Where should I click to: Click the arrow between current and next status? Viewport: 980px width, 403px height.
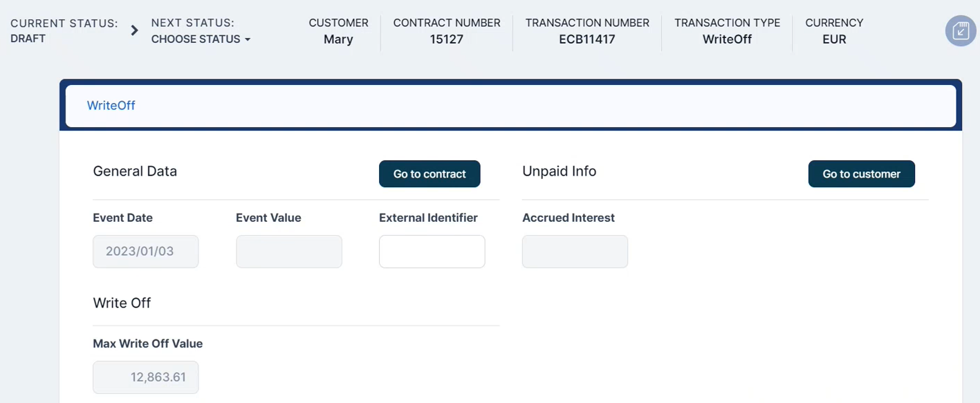coord(135,31)
